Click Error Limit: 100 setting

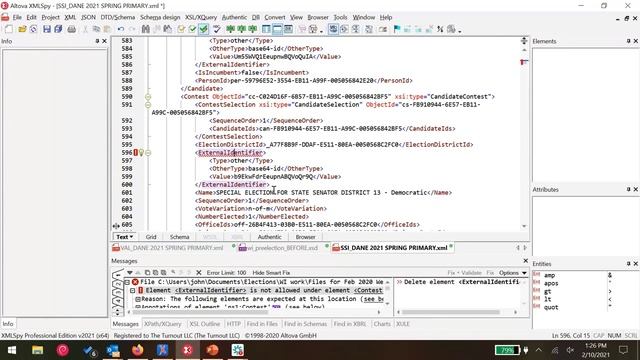[x=226, y=273]
